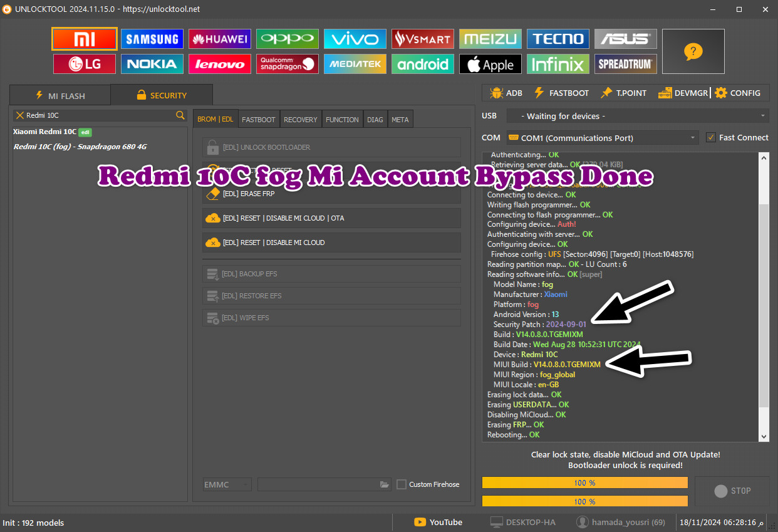
Task: Open the T.POINT tool
Action: coord(623,93)
